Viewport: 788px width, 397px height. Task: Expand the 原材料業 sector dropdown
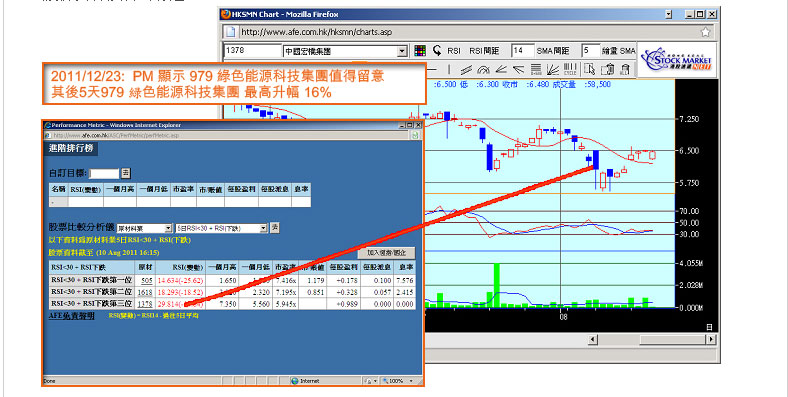tap(144, 228)
